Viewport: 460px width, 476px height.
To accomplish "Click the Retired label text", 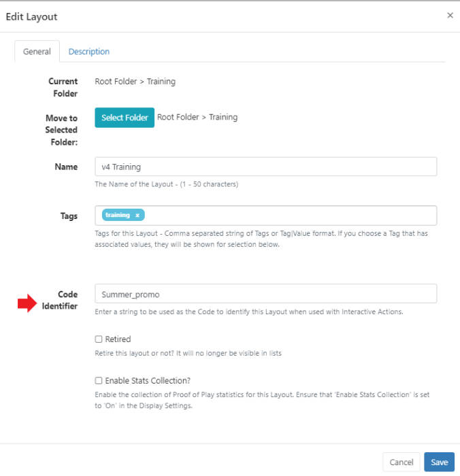I will pos(118,339).
